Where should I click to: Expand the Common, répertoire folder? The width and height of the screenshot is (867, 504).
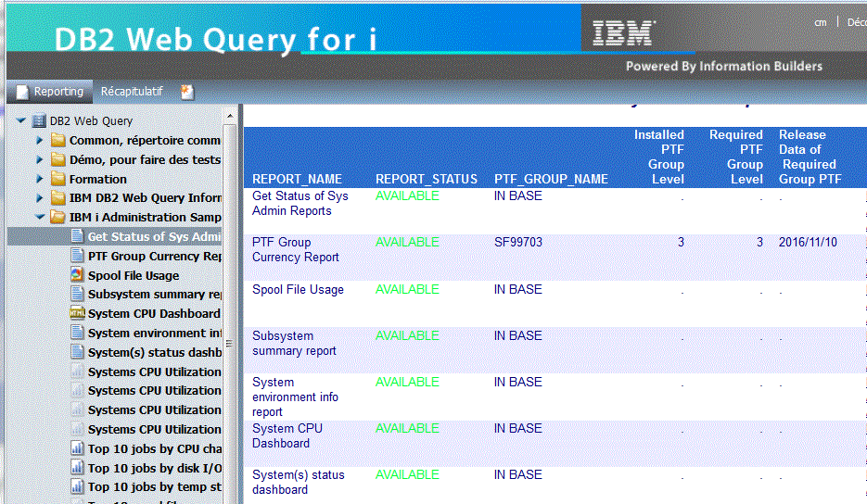tap(39, 141)
